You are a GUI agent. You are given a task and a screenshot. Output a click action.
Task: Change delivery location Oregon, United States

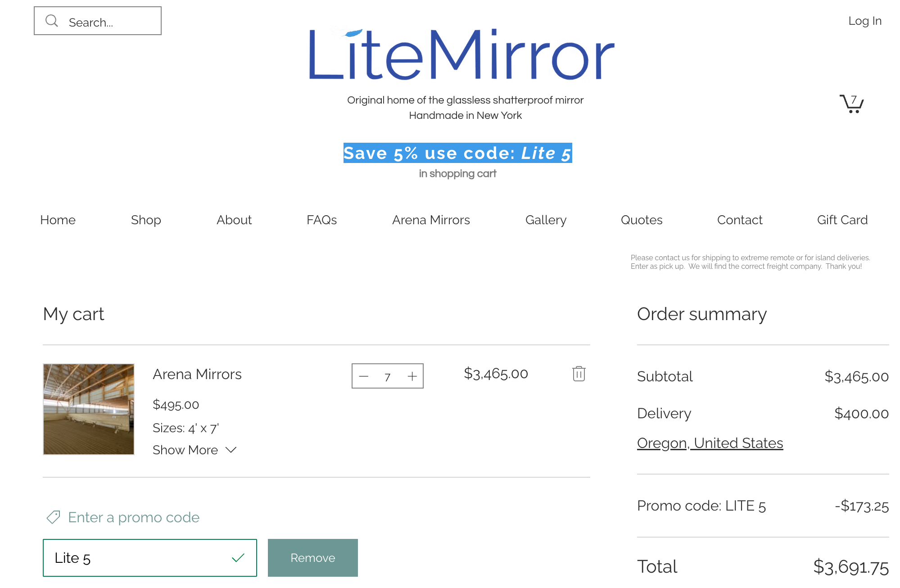coord(710,443)
